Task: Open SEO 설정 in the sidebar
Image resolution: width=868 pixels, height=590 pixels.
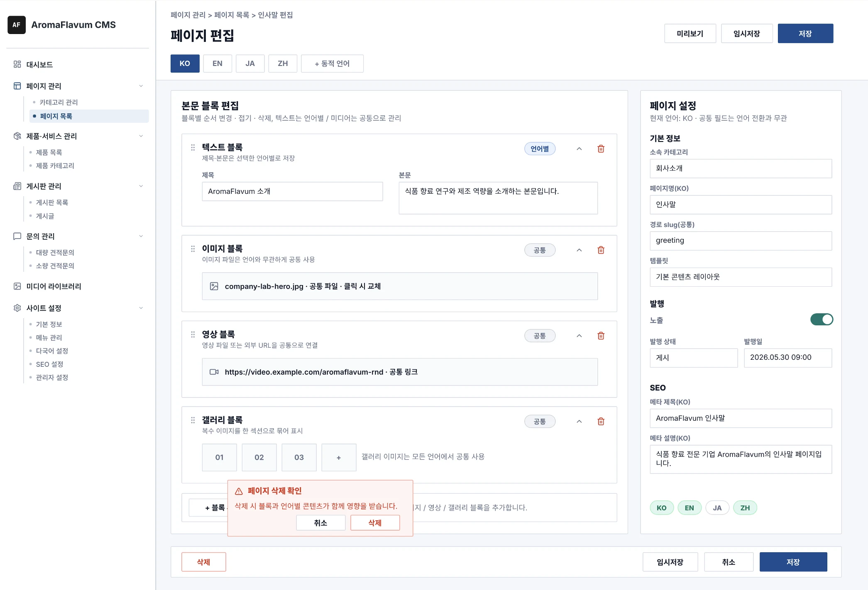Action: (49, 364)
